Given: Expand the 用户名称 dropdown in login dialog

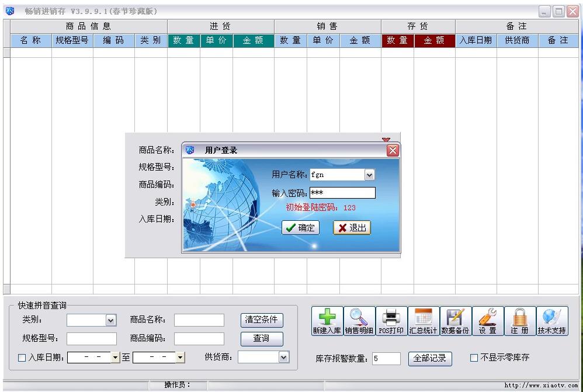Looking at the screenshot, I should coord(369,175).
